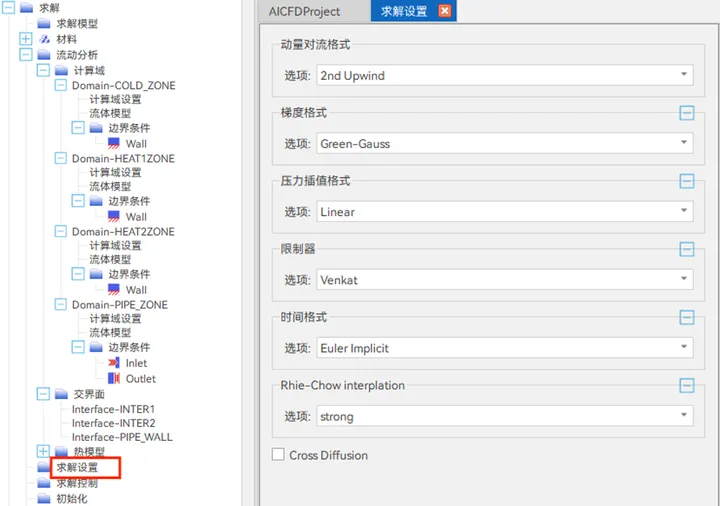The height and width of the screenshot is (506, 720).
Task: Select the 求解控制 tree item label
Action: point(77,483)
